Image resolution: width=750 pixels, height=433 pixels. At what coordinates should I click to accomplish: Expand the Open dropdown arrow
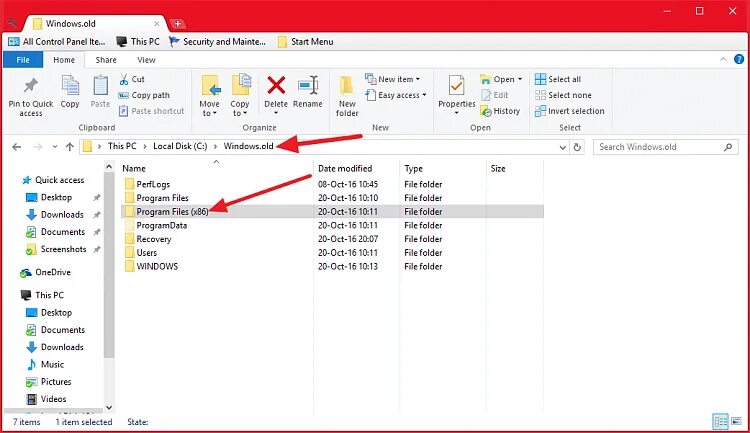pos(520,79)
